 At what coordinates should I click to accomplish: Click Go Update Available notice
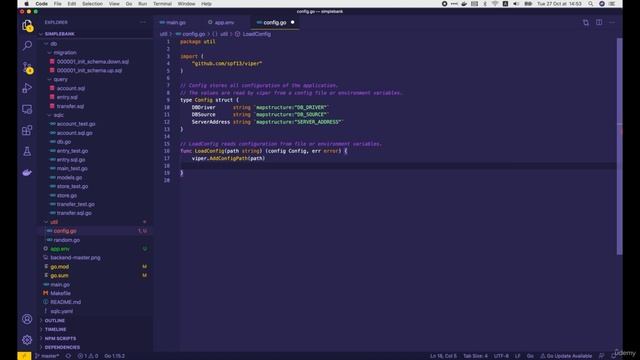pyautogui.click(x=566, y=356)
